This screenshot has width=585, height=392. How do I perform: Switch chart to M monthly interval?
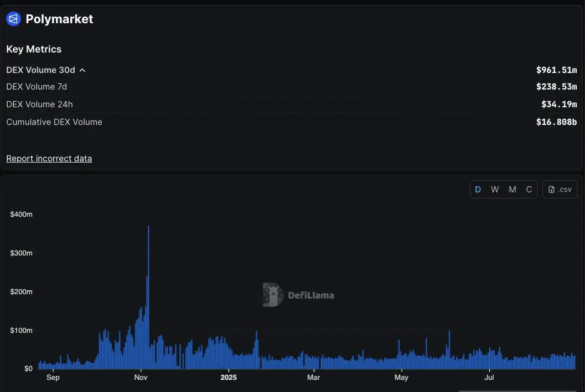512,189
